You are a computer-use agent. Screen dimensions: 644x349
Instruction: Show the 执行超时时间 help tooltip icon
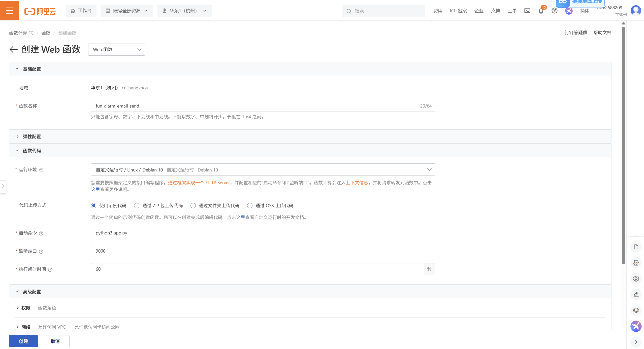[x=50, y=270]
